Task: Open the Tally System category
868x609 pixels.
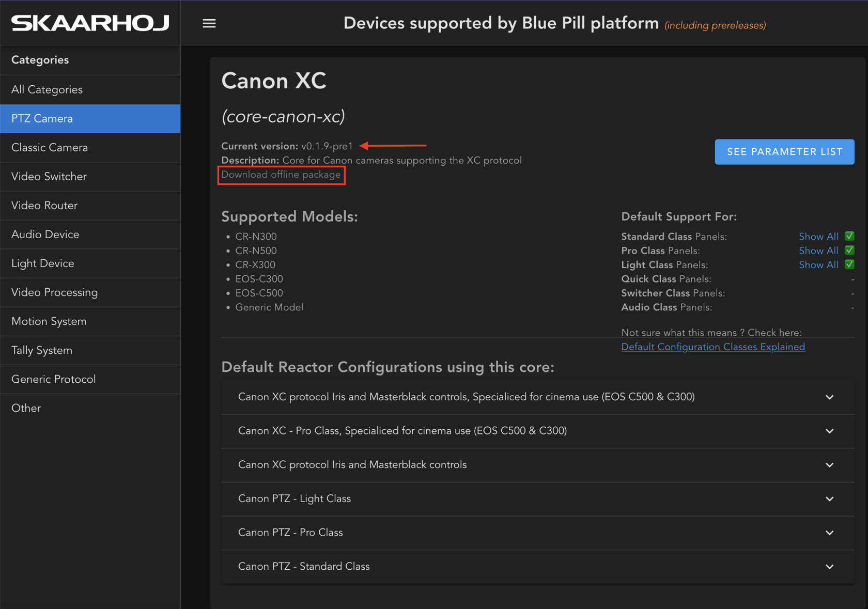Action: click(x=90, y=350)
